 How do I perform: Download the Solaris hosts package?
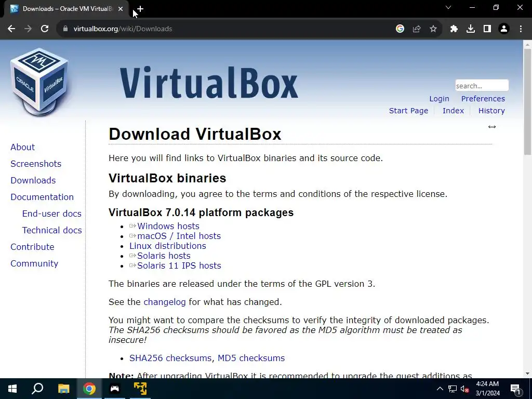164,256
